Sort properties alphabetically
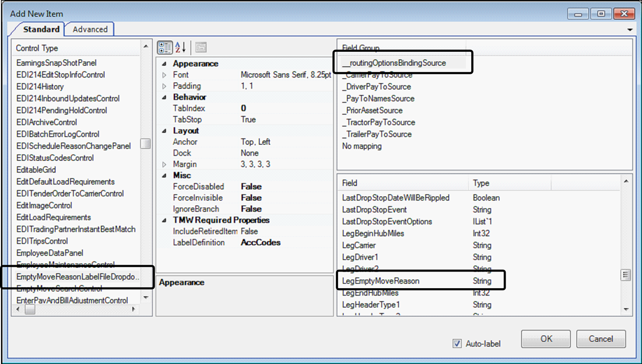 [180, 48]
